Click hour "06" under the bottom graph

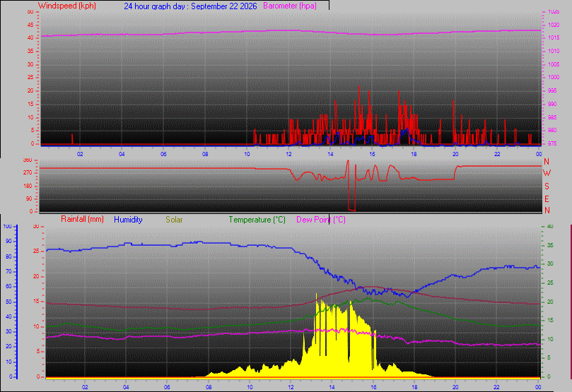(x=167, y=387)
